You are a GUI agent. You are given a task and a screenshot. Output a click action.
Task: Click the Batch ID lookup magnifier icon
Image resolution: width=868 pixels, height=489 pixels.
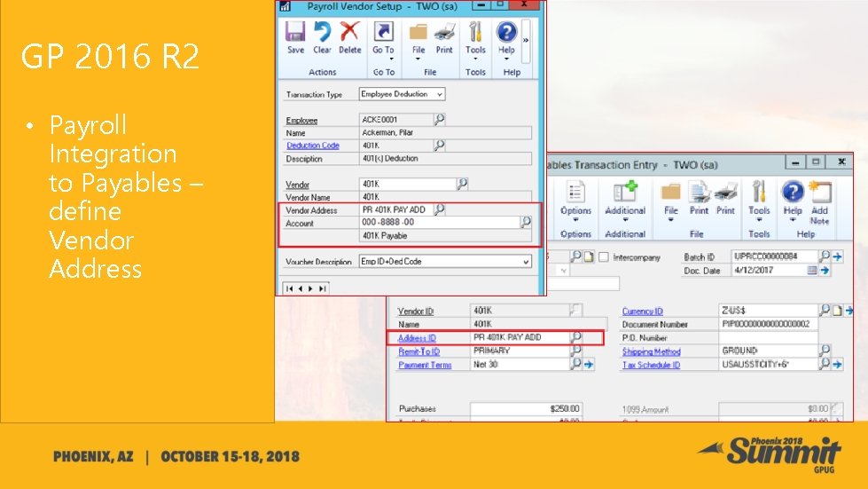pos(825,256)
